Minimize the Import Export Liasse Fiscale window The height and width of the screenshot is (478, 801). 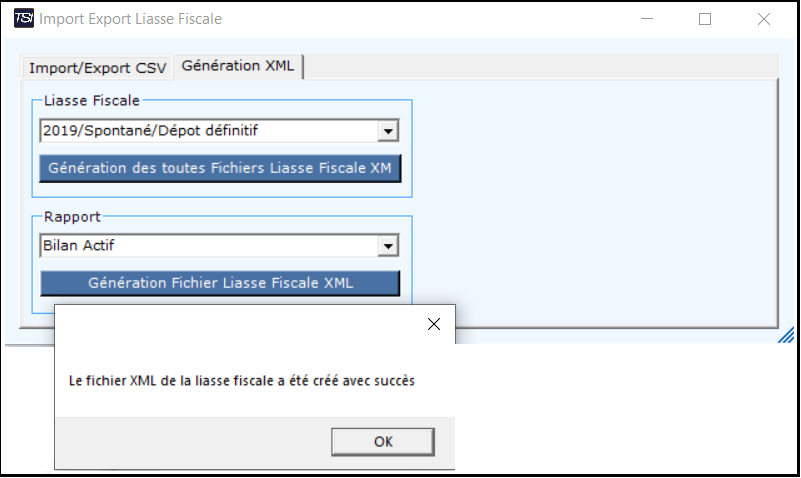(x=647, y=19)
